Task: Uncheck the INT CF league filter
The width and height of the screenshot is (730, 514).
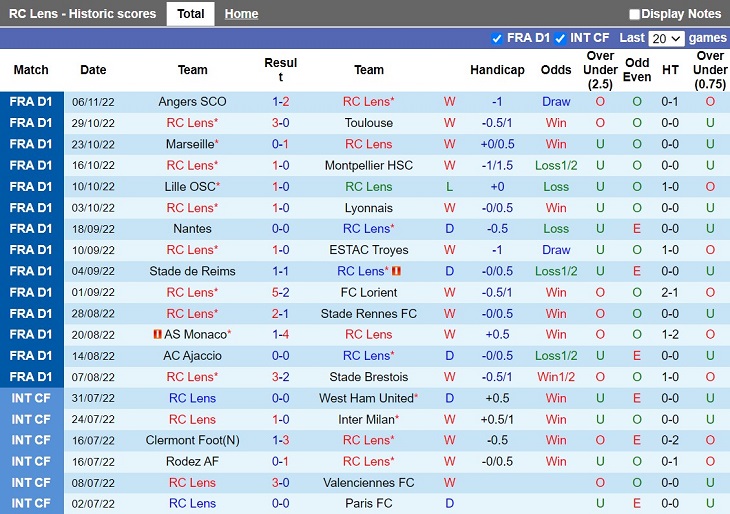Action: pyautogui.click(x=560, y=39)
